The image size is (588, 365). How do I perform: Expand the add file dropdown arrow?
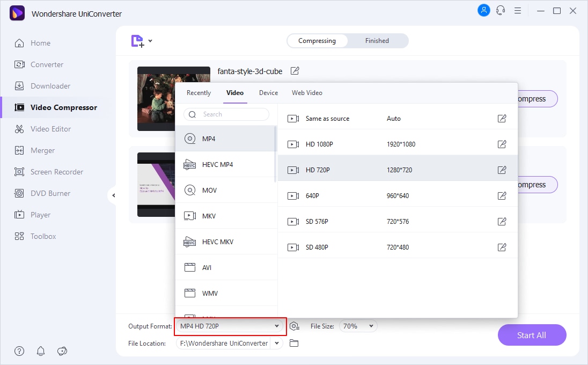[x=150, y=40]
